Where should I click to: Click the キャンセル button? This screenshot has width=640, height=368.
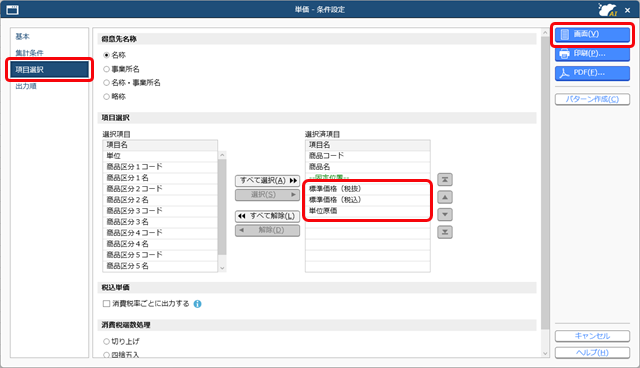(592, 336)
